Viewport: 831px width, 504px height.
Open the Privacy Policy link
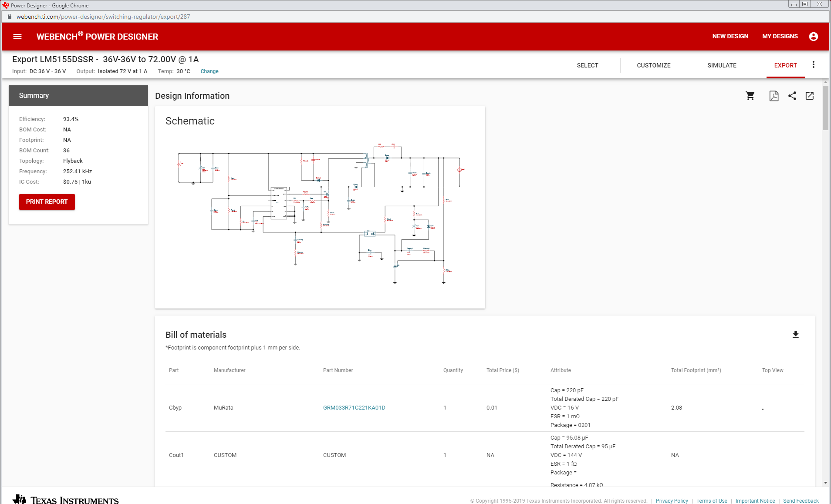click(x=672, y=501)
